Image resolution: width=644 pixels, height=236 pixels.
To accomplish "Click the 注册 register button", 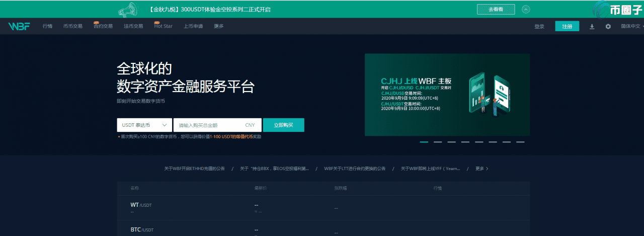I will (567, 26).
